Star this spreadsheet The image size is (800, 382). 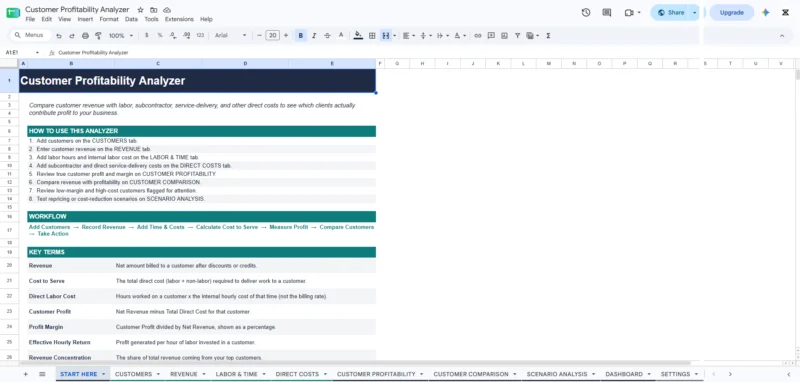point(141,10)
